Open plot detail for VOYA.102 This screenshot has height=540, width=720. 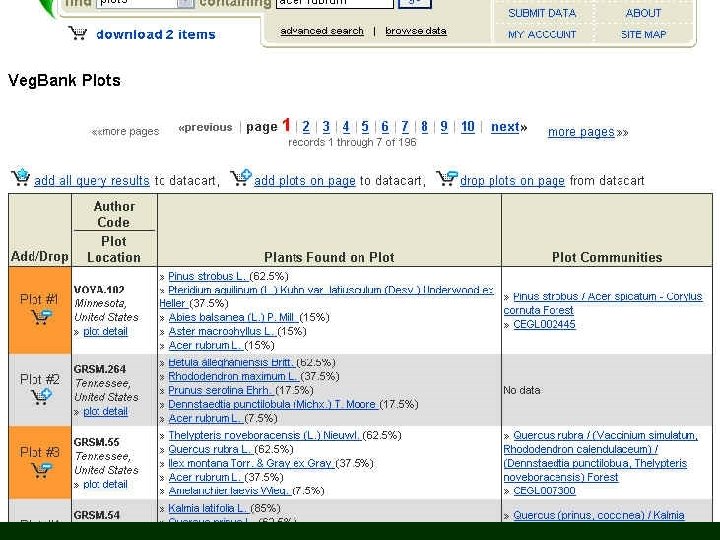click(x=105, y=332)
